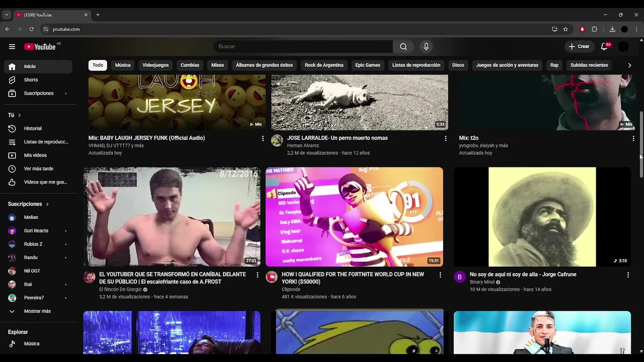
Task: Play the Fortnite World Cup thumbnail
Action: [354, 217]
